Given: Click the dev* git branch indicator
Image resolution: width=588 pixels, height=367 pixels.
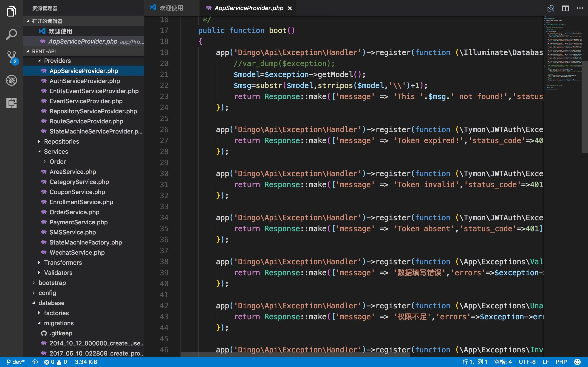Looking at the screenshot, I should point(16,362).
